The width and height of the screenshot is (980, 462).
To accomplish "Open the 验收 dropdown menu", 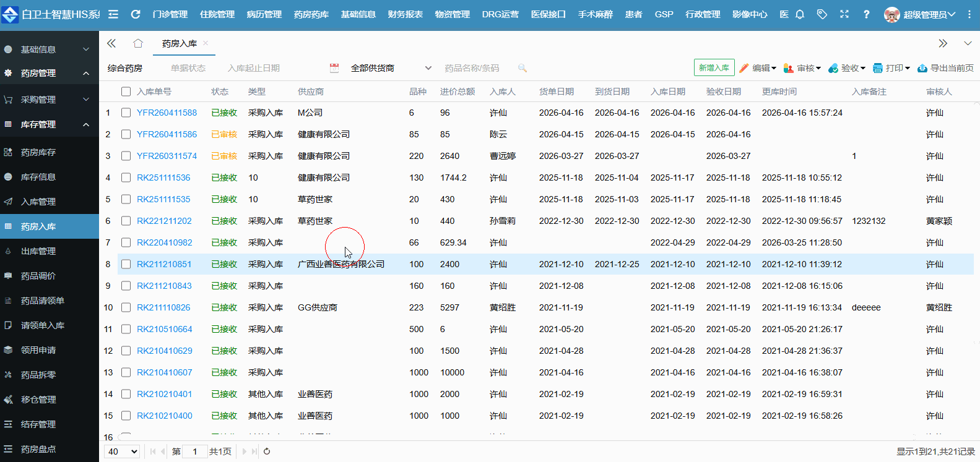I will (x=847, y=68).
